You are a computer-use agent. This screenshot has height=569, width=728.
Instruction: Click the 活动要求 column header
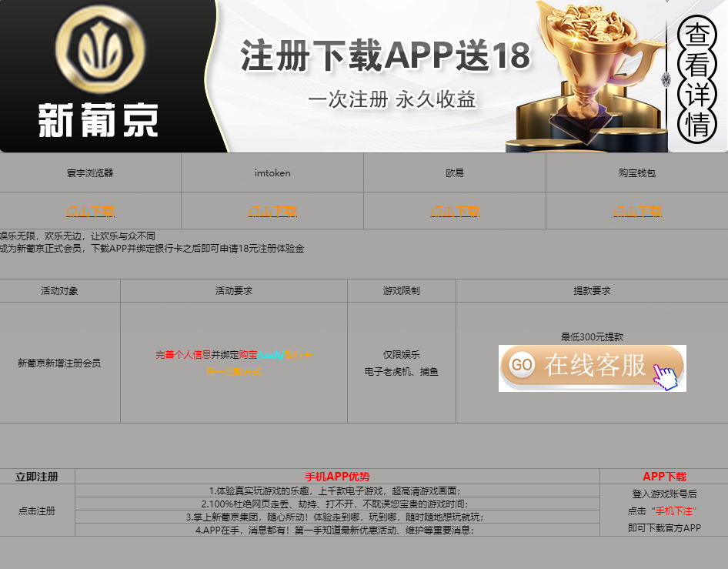234,291
